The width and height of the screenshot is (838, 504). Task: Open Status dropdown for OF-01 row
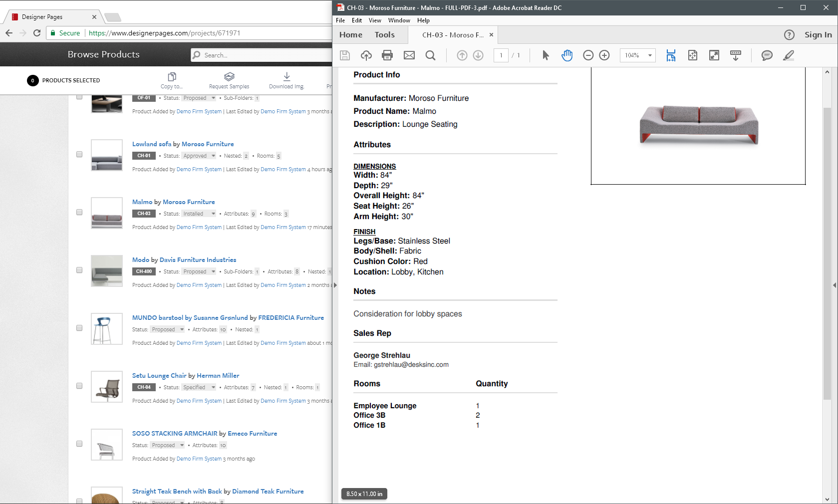click(199, 98)
